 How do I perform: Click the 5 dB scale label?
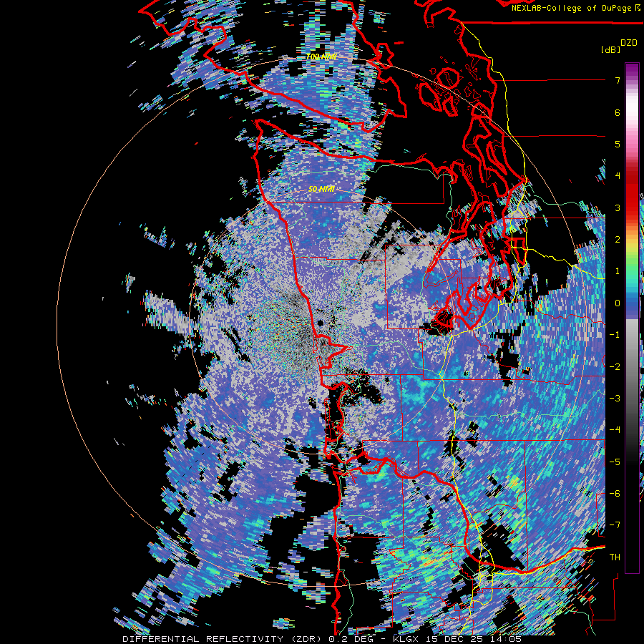pyautogui.click(x=618, y=144)
